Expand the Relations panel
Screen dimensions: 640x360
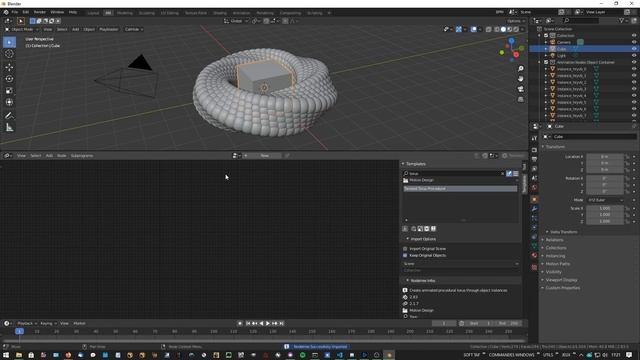pos(554,240)
